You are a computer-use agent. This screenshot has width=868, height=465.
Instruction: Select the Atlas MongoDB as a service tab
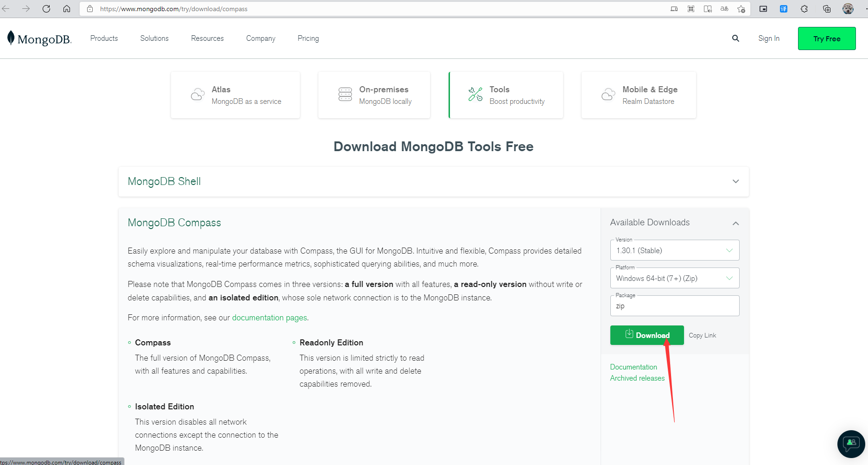pyautogui.click(x=235, y=95)
